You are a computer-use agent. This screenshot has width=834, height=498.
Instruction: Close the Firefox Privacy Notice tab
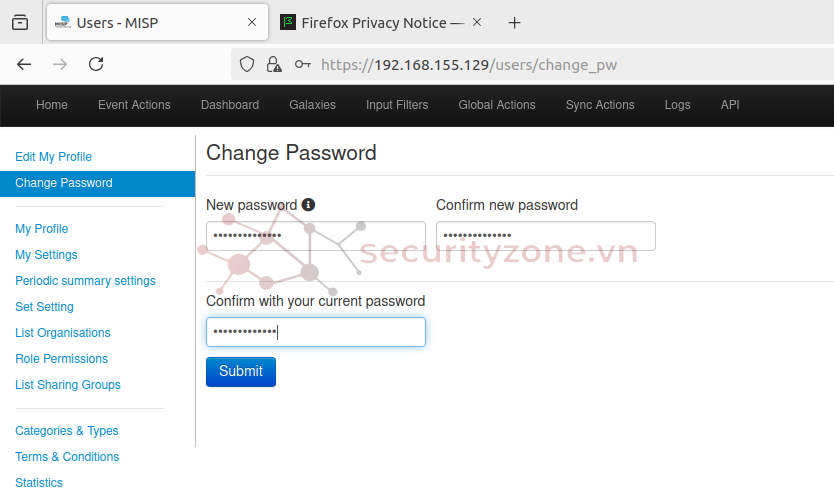pyautogui.click(x=477, y=22)
